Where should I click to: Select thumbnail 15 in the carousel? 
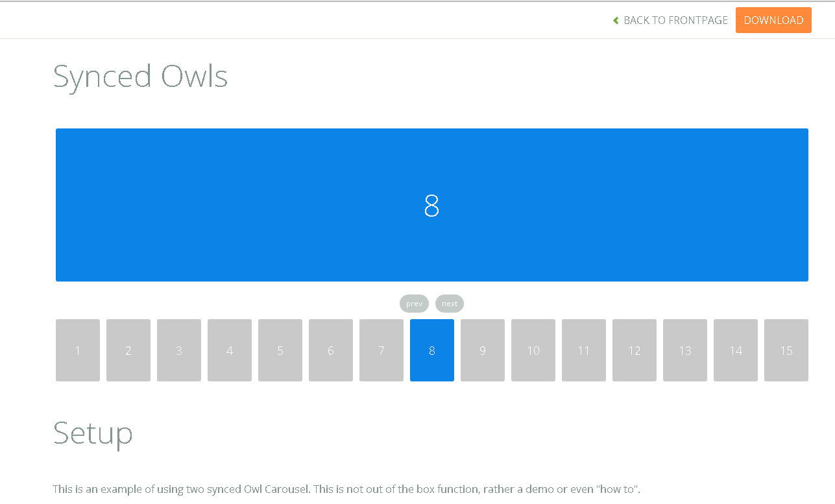click(786, 350)
